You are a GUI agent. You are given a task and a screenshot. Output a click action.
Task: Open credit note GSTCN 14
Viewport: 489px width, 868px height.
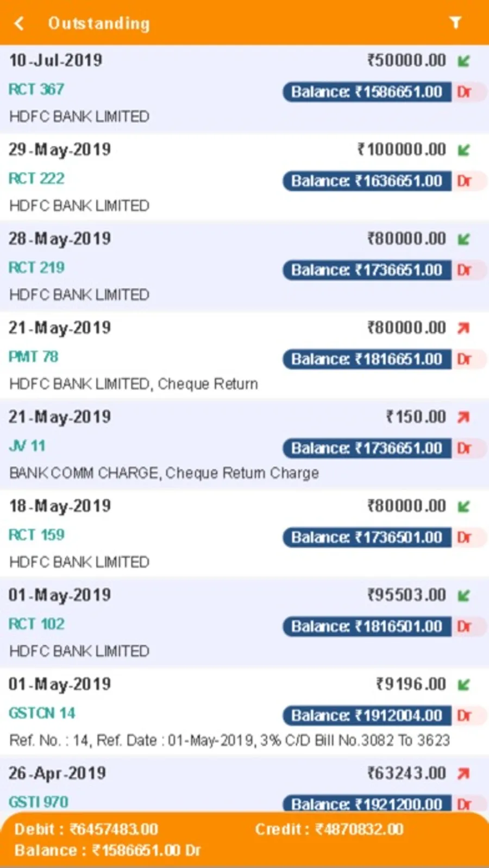[x=42, y=713]
